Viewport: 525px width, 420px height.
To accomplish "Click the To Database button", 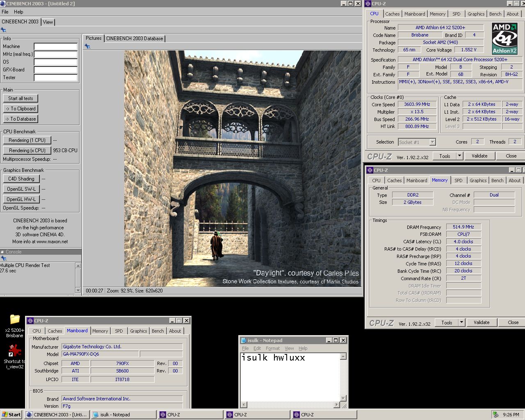I will (x=21, y=119).
